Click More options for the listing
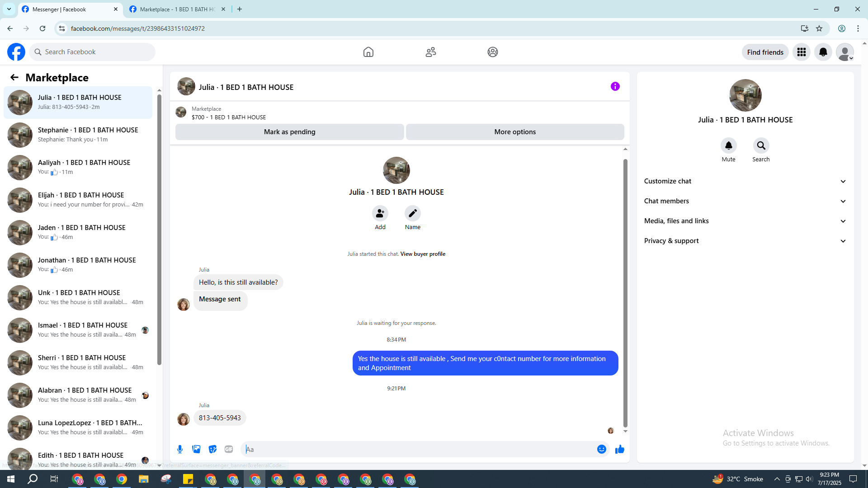The image size is (868, 488). [515, 132]
